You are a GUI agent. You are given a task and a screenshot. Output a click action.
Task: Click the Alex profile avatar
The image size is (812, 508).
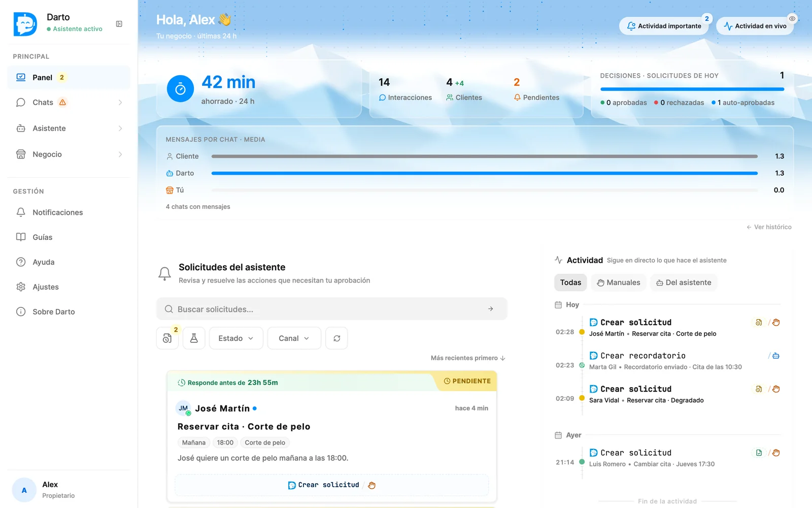tap(24, 490)
